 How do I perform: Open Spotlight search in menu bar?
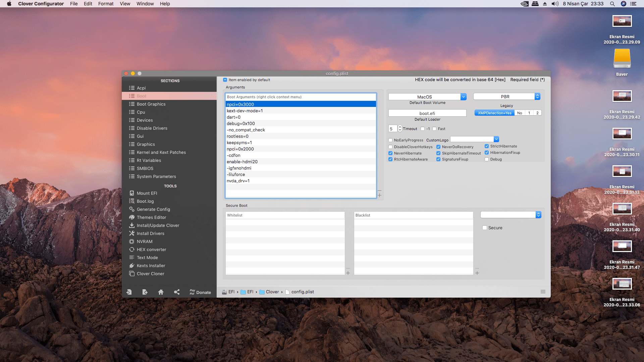pos(612,4)
